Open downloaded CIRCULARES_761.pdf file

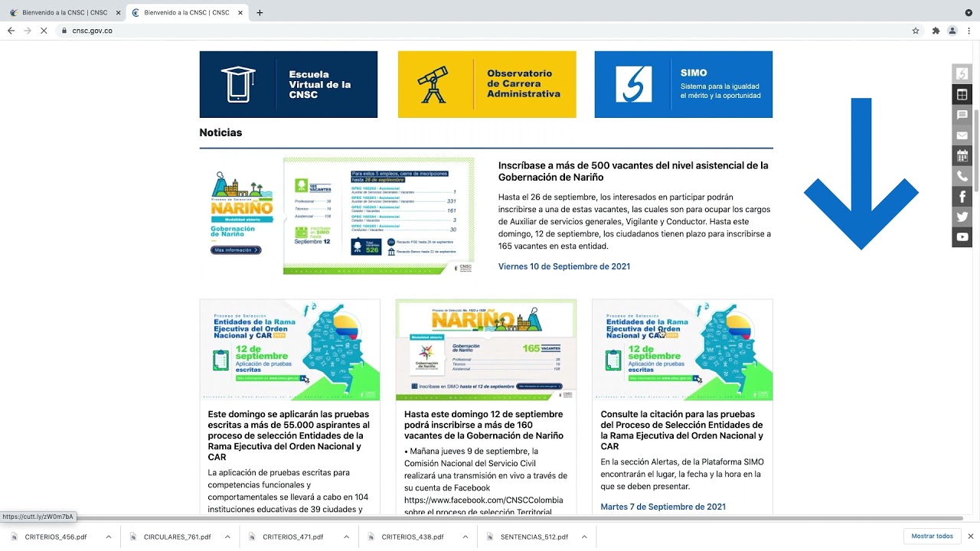point(176,537)
